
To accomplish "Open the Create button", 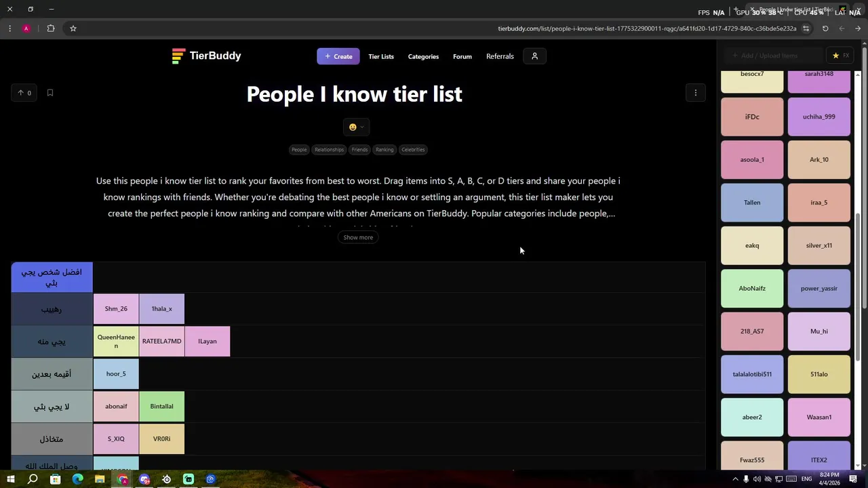I will tap(338, 56).
